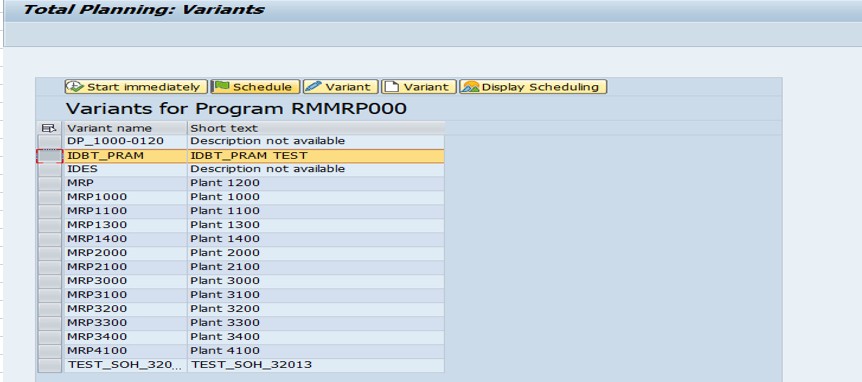Screen dimensions: 862x382
Task: Select the row marker for MRP1000
Action: pyautogui.click(x=50, y=197)
